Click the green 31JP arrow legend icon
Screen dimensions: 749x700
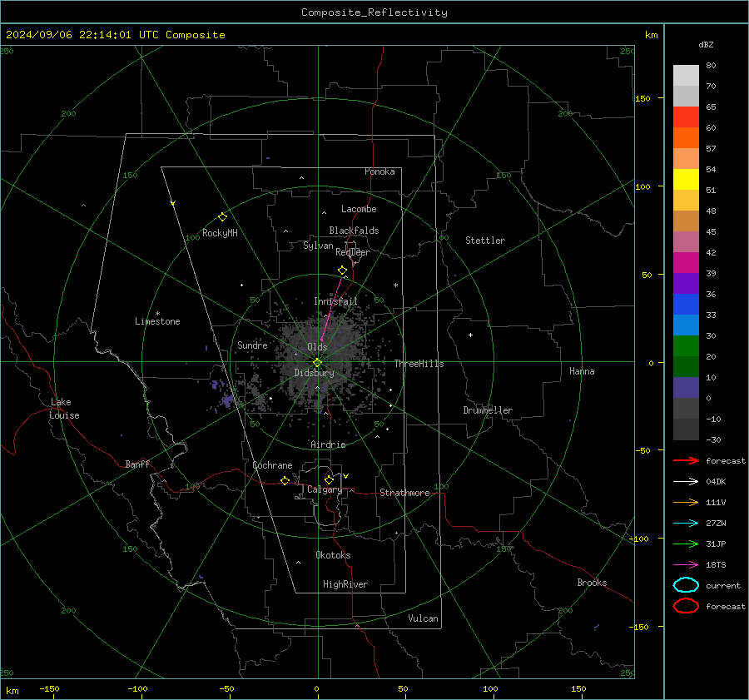pyautogui.click(x=686, y=544)
